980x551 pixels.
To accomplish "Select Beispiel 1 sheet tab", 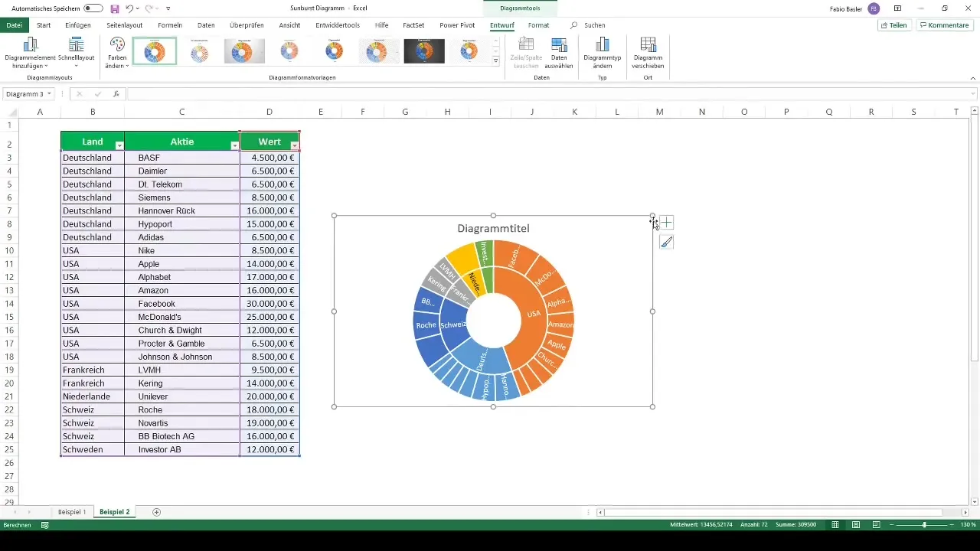I will (x=72, y=512).
